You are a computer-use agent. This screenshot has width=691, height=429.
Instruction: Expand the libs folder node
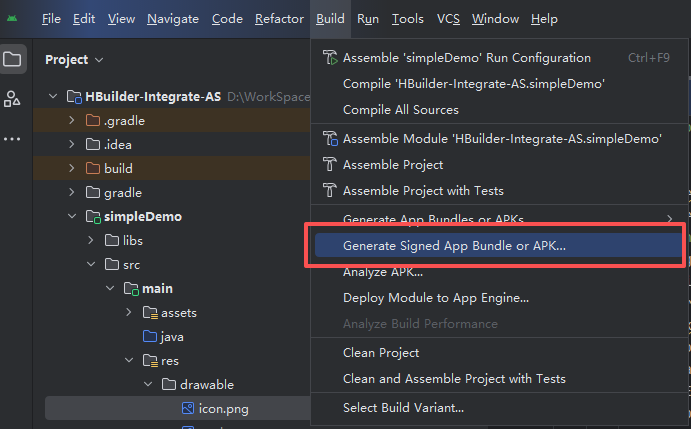(x=91, y=240)
